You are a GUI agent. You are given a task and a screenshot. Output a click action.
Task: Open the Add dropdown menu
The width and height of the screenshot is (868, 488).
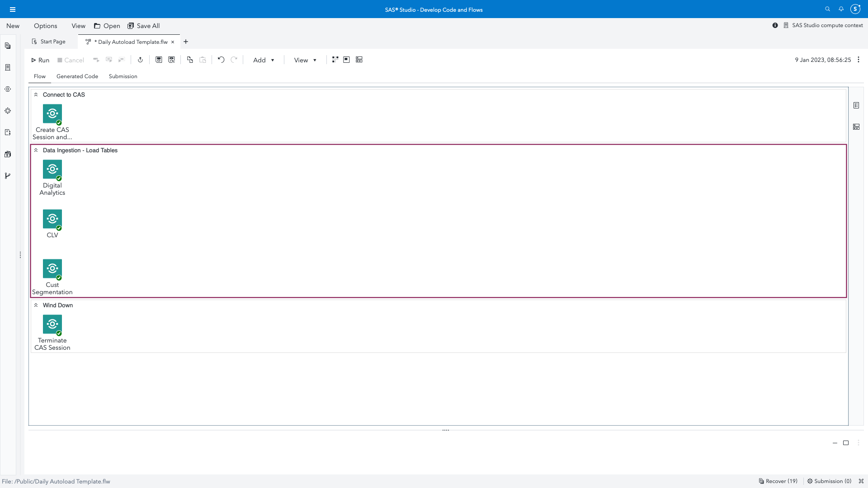264,60
